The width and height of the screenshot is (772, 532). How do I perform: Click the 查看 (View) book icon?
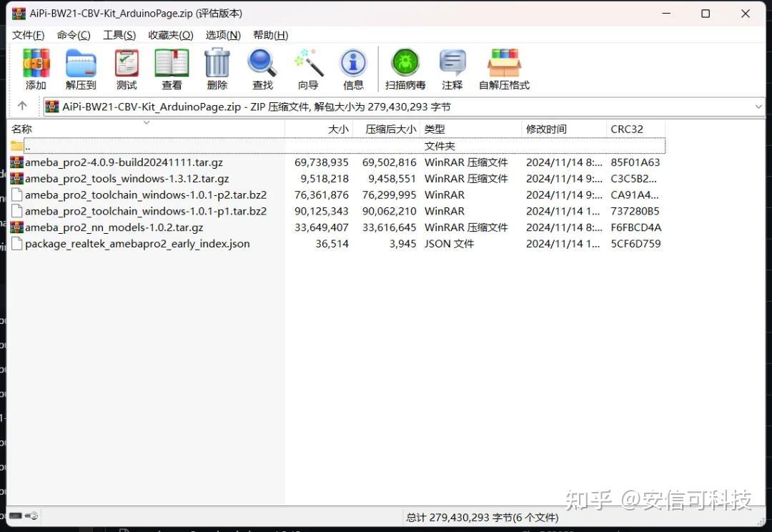pos(172,63)
